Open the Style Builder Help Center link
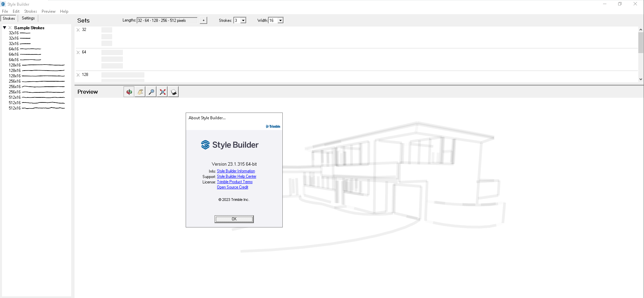This screenshot has width=644, height=298. pyautogui.click(x=236, y=176)
